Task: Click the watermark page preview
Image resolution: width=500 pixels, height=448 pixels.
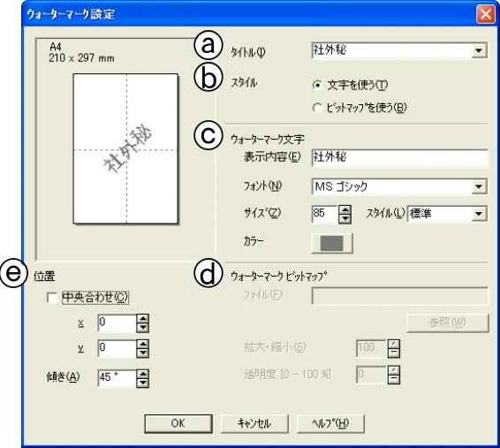Action: coord(125,148)
